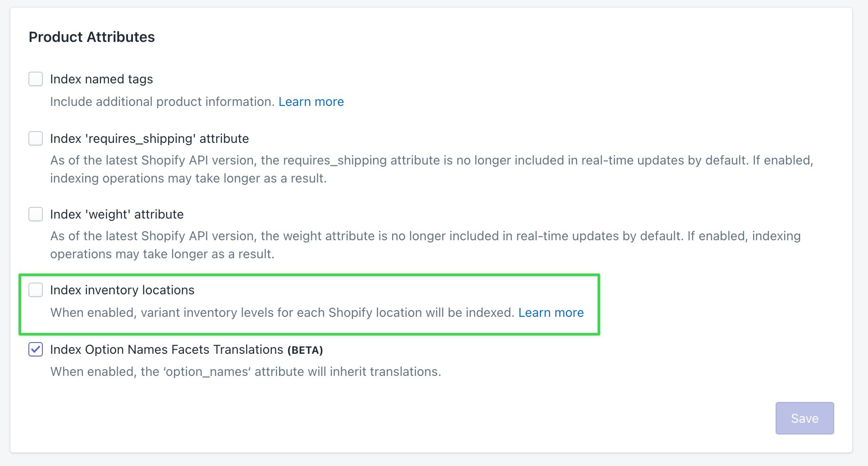Image resolution: width=868 pixels, height=466 pixels.
Task: Click the Index 'weight' attribute label
Action: pyautogui.click(x=116, y=214)
